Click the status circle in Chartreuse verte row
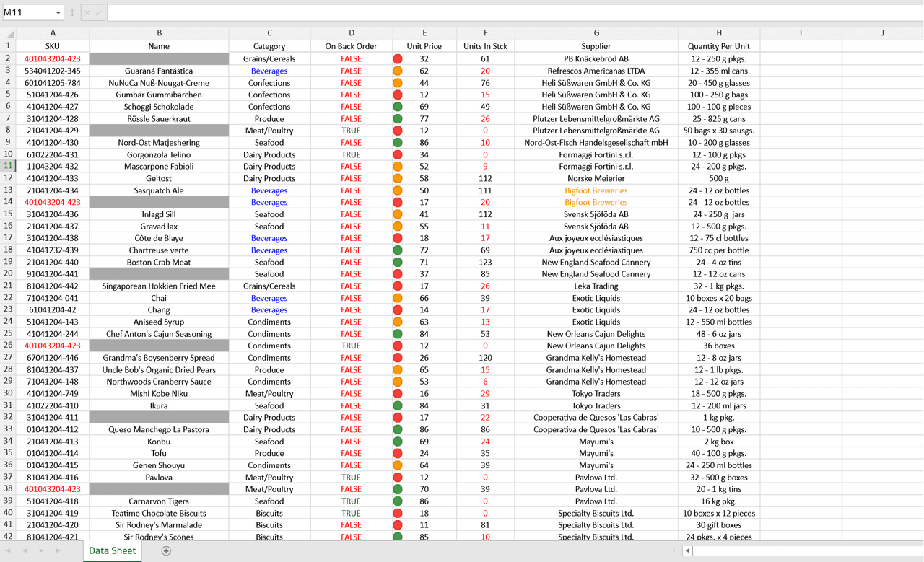 [398, 250]
